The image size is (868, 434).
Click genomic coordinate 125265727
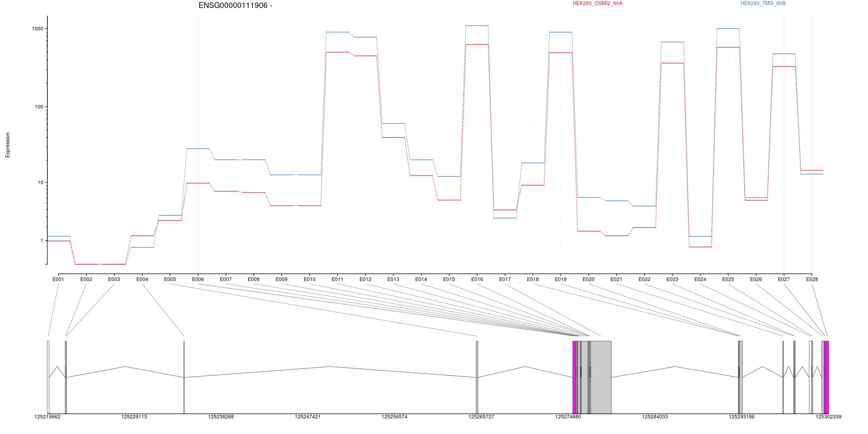pos(481,417)
